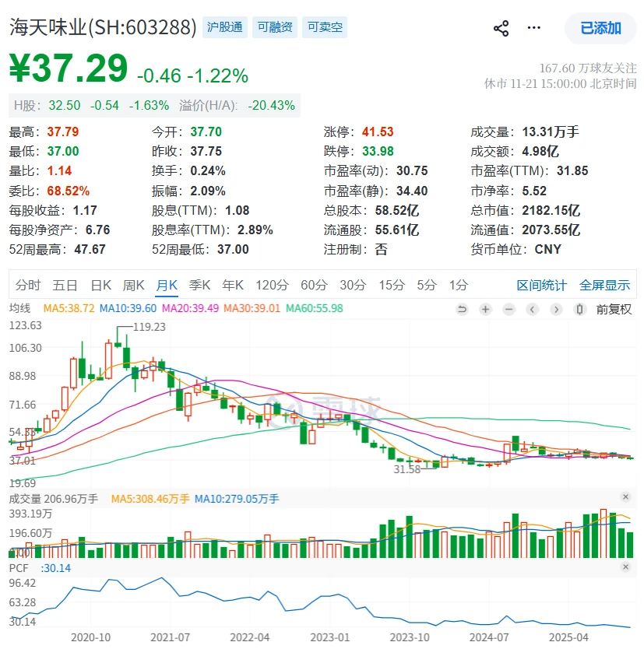This screenshot has height=649, width=644.
Task: Click the 市盈率(TTM) value 31.85
Action: coord(572,171)
